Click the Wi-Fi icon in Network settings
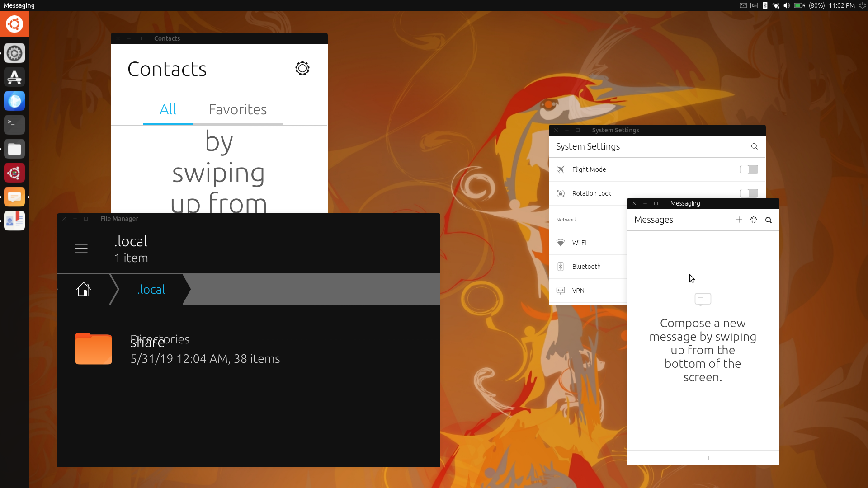This screenshot has width=868, height=488. pos(561,243)
